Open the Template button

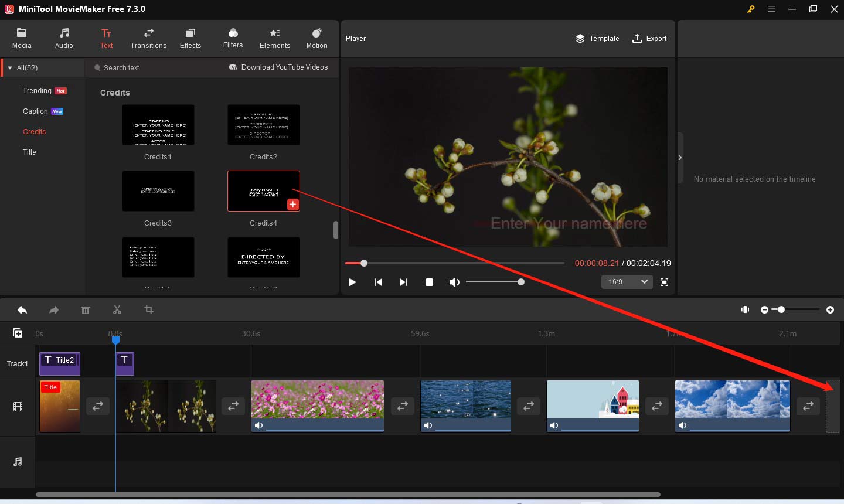click(x=597, y=39)
